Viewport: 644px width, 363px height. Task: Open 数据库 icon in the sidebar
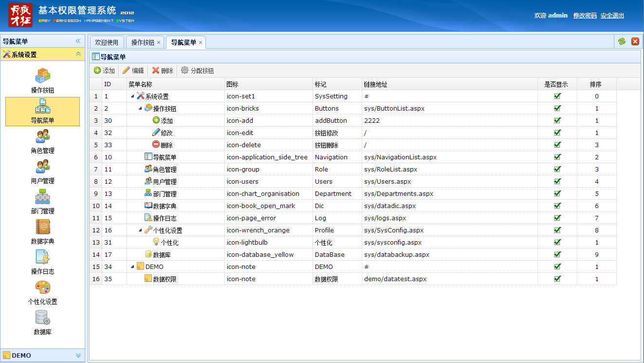click(x=42, y=318)
